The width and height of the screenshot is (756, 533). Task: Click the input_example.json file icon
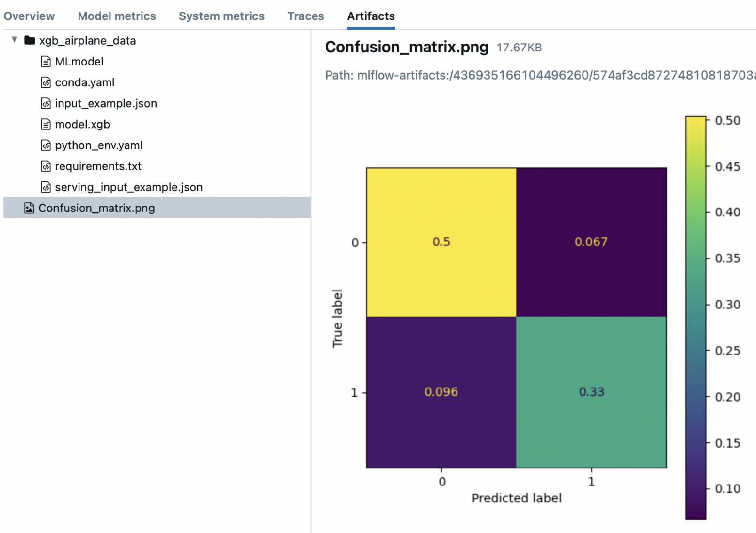coord(46,103)
